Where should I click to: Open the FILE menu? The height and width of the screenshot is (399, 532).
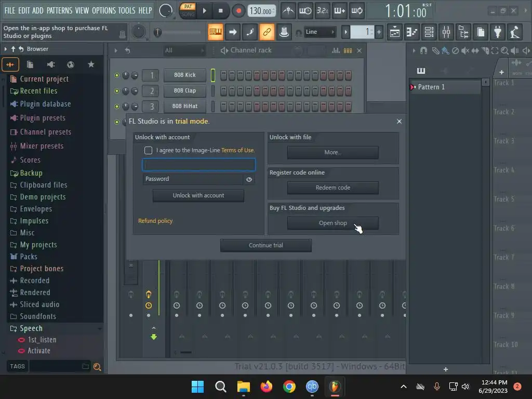[10, 10]
